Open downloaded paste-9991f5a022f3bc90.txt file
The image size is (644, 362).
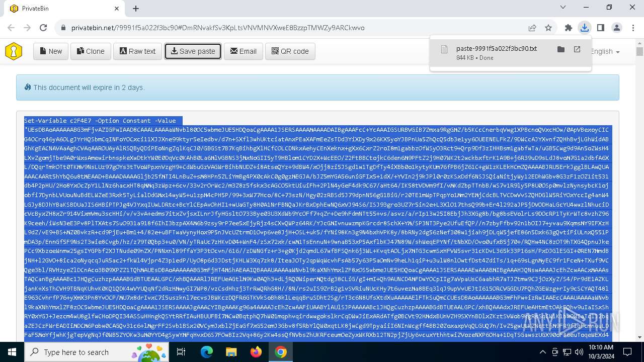(496, 49)
